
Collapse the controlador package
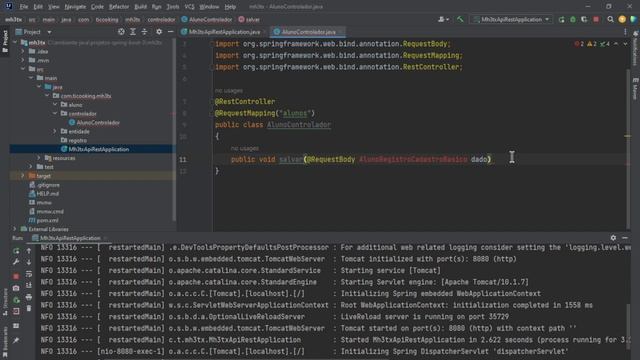click(x=55, y=113)
